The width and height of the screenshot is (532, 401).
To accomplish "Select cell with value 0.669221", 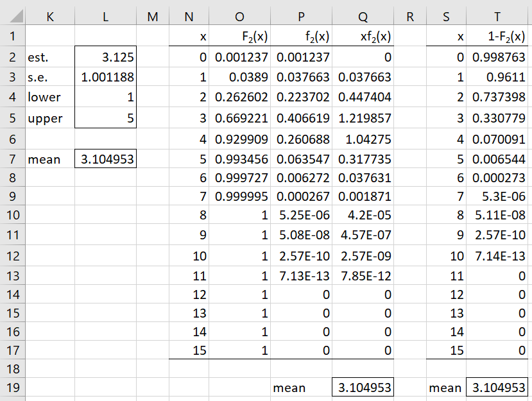I will [x=240, y=118].
